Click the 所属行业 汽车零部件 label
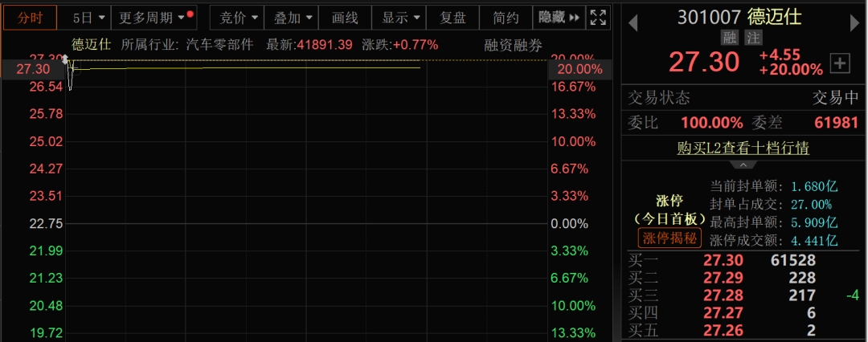 coord(187,45)
